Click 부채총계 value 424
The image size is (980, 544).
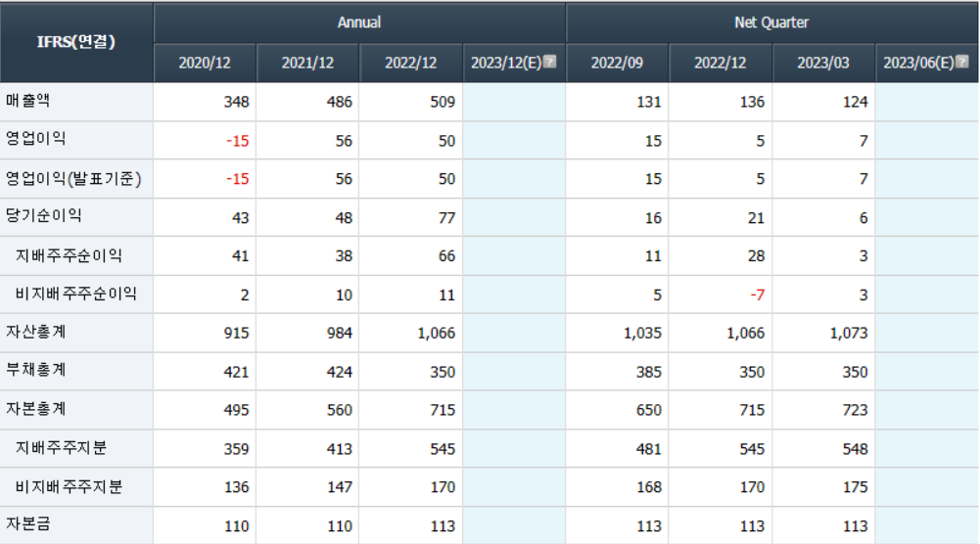tap(340, 372)
